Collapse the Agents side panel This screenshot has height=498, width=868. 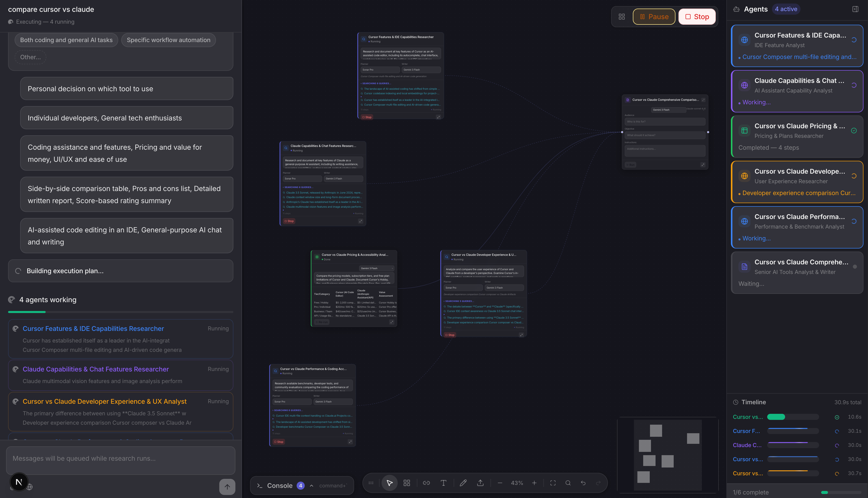(855, 9)
